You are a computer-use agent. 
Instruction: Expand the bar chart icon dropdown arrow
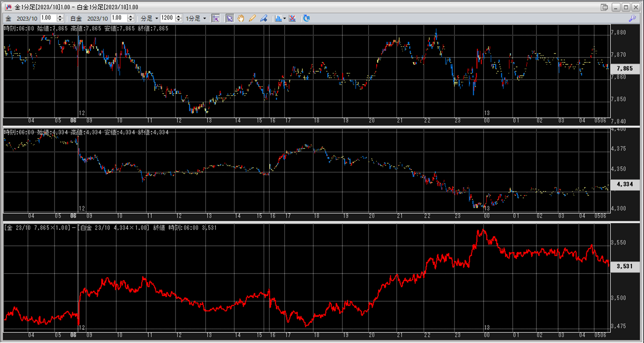pyautogui.click(x=285, y=18)
